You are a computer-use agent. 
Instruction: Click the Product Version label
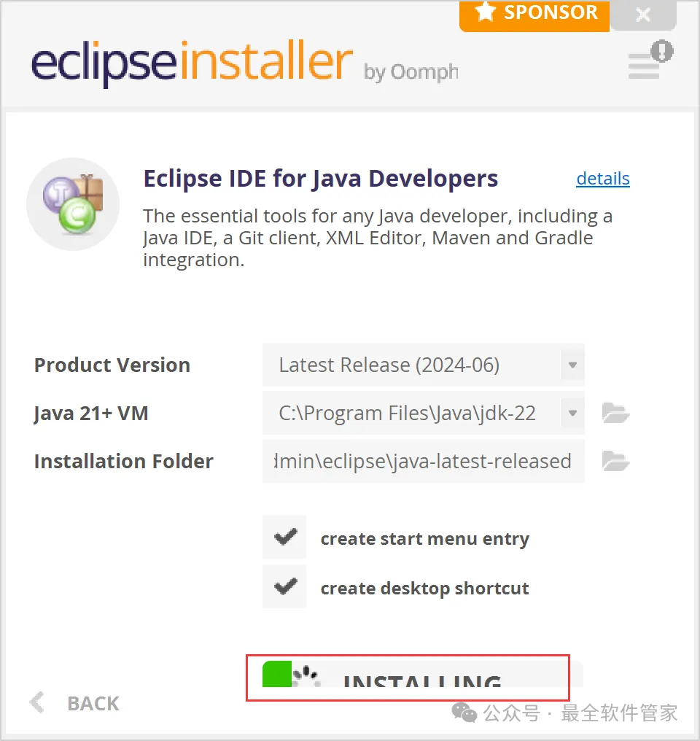[x=112, y=365]
